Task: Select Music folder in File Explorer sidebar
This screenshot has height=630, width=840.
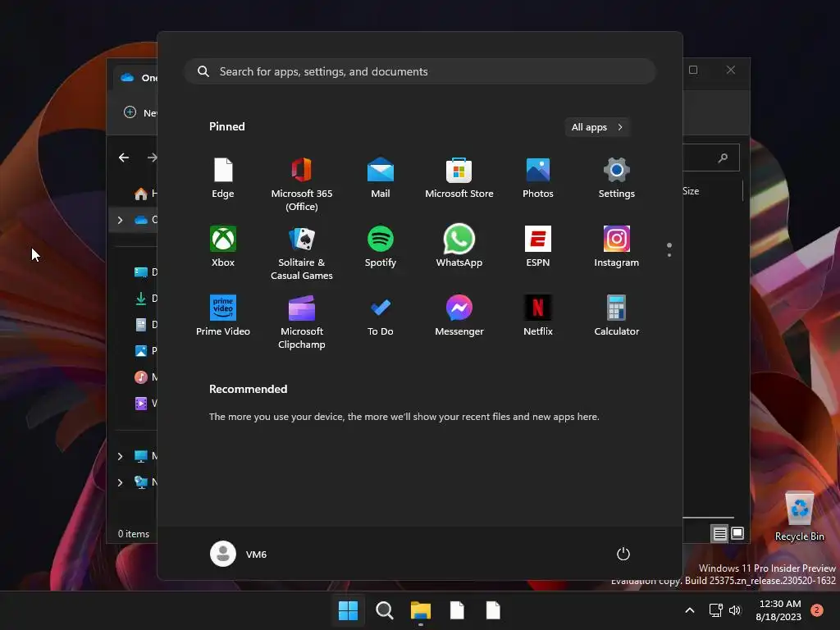Action: (x=144, y=377)
